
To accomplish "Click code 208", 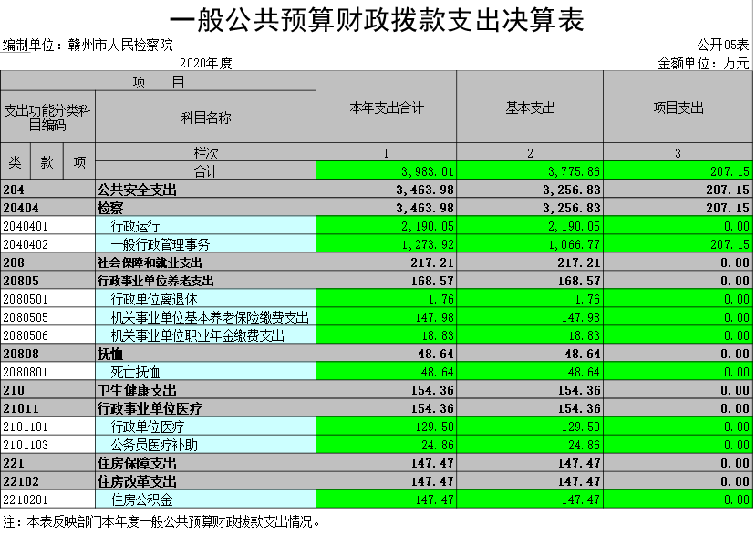I will pyautogui.click(x=14, y=262).
